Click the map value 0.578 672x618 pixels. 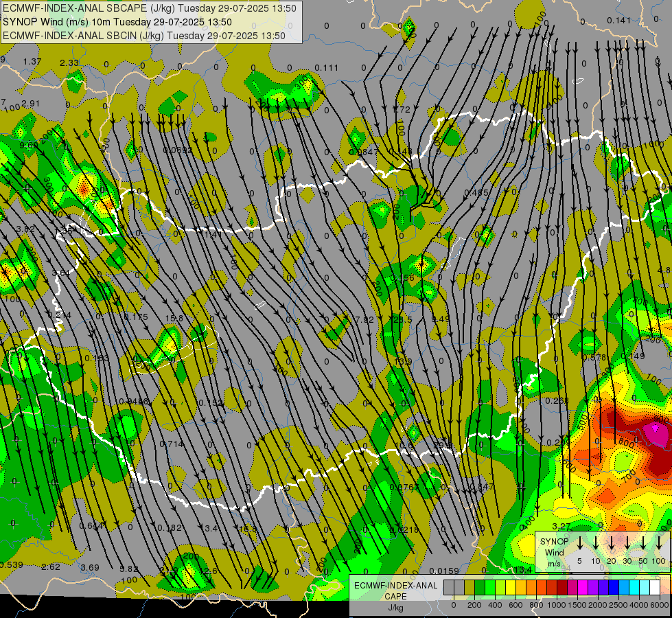(594, 357)
